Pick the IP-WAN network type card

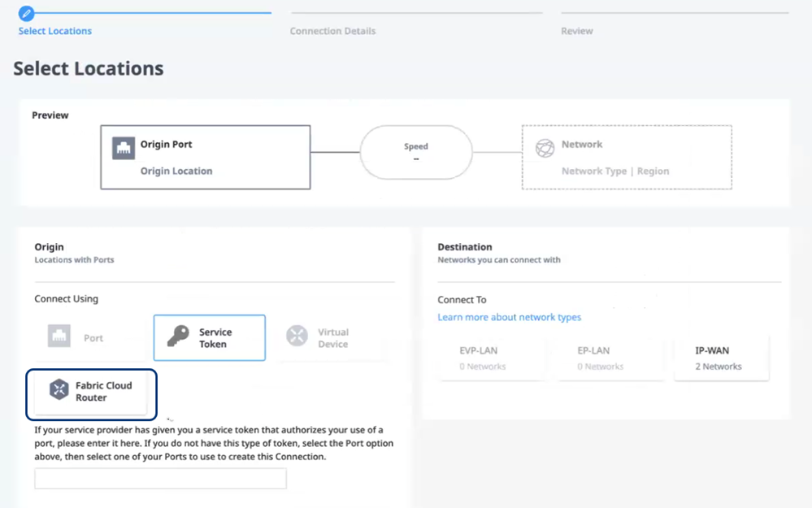[722, 358]
